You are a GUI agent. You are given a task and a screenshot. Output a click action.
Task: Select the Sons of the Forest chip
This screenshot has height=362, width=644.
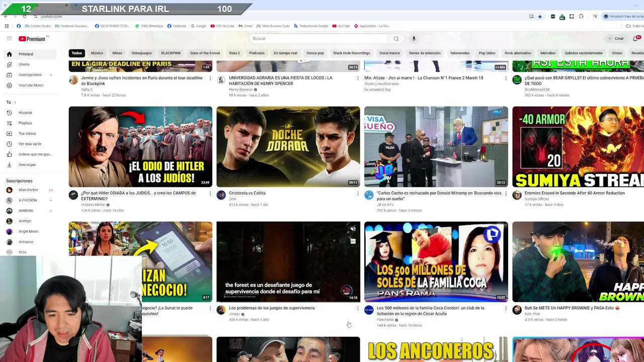tap(205, 53)
